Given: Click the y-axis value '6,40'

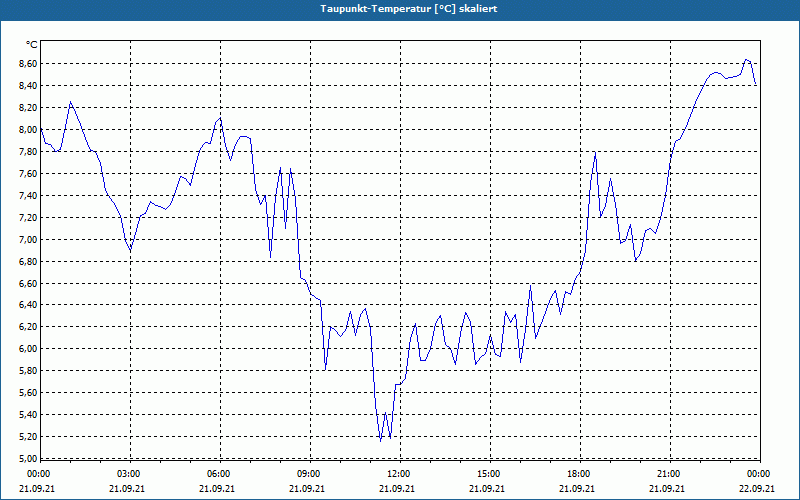Looking at the screenshot, I should point(28,305).
